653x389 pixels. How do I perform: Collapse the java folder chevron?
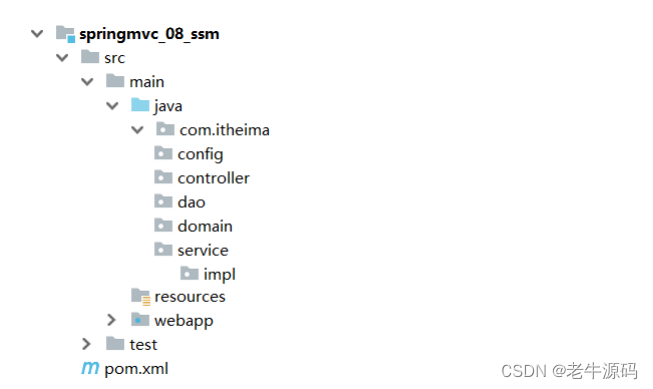click(112, 106)
